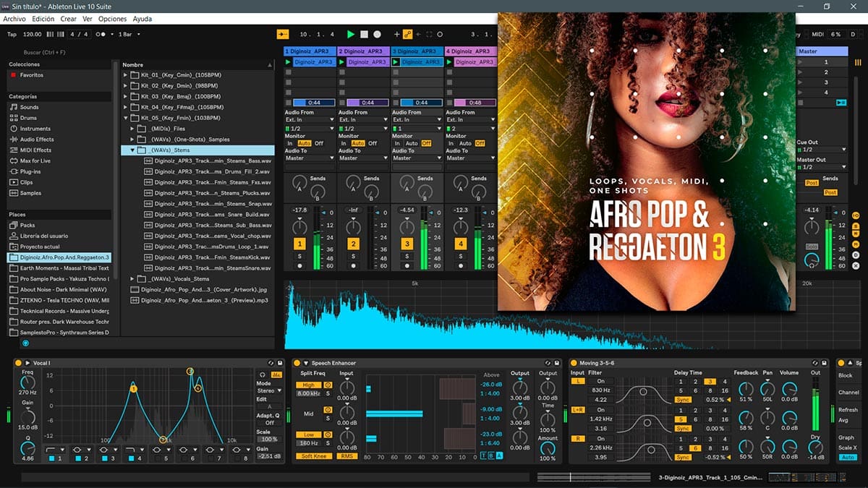Open Packs in Places list
This screenshot has height=488, width=868.
coord(27,225)
